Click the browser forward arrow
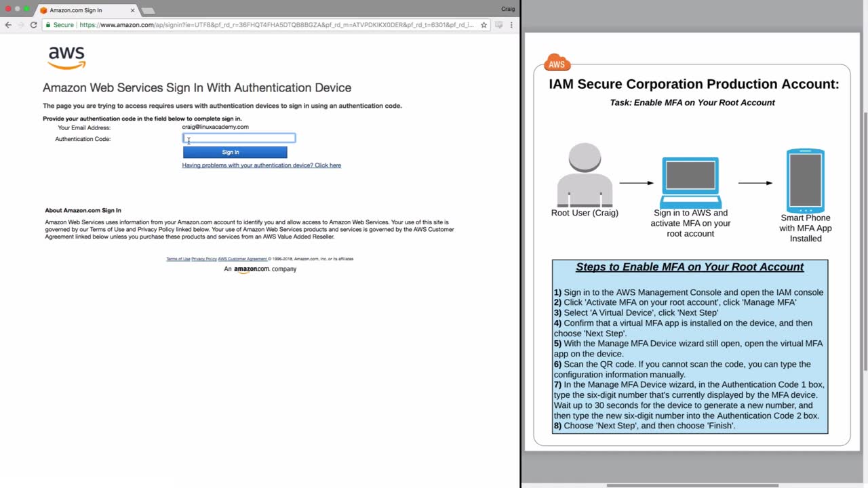The image size is (868, 488). [20, 25]
